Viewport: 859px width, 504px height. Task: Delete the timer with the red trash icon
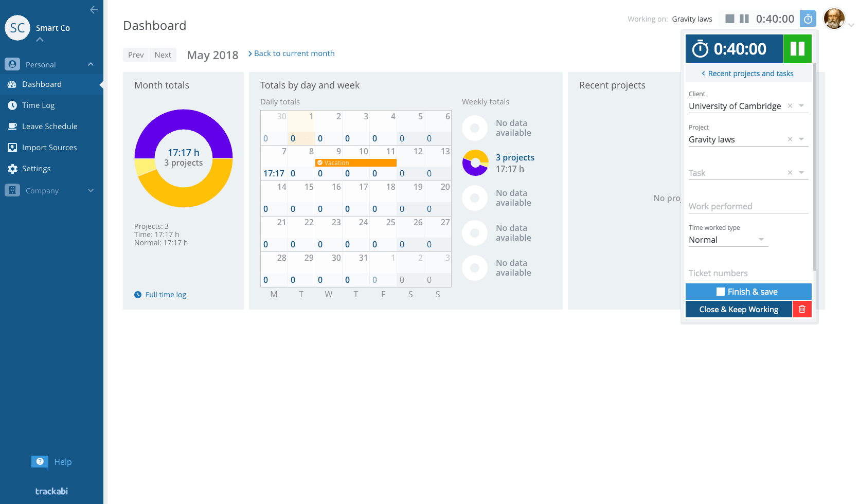(802, 309)
